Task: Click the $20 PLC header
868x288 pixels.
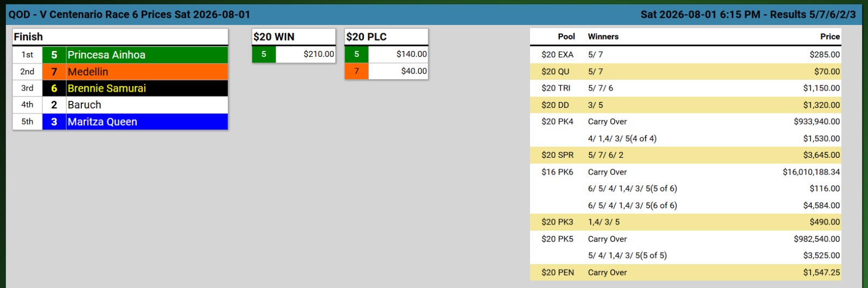Action: pyautogui.click(x=366, y=37)
